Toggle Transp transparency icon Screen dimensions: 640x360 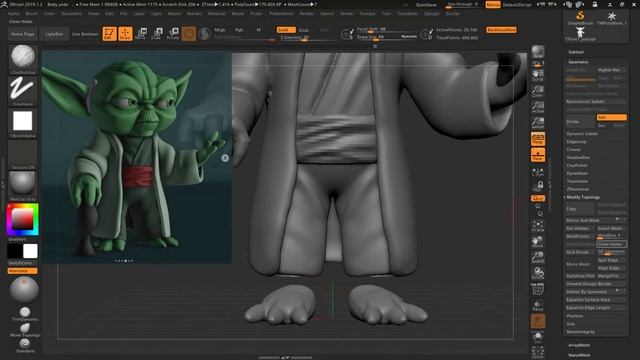click(x=538, y=305)
